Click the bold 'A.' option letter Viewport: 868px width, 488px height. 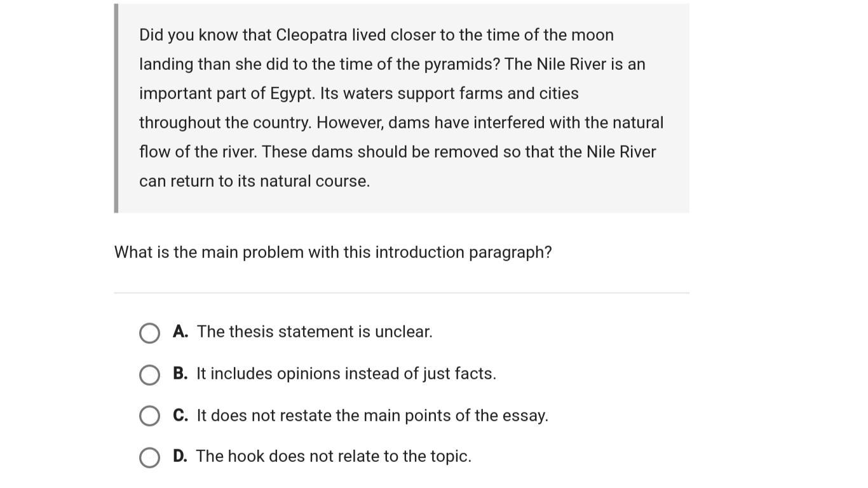[180, 332]
